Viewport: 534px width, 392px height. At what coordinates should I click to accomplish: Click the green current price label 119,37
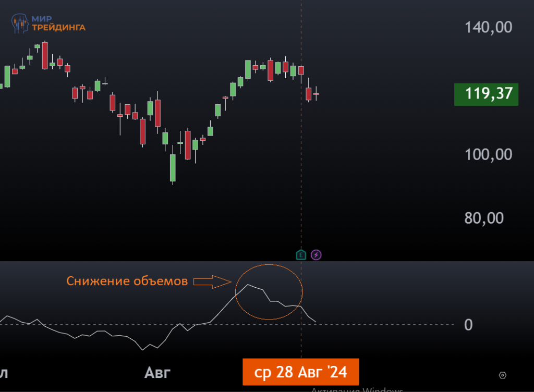click(486, 94)
